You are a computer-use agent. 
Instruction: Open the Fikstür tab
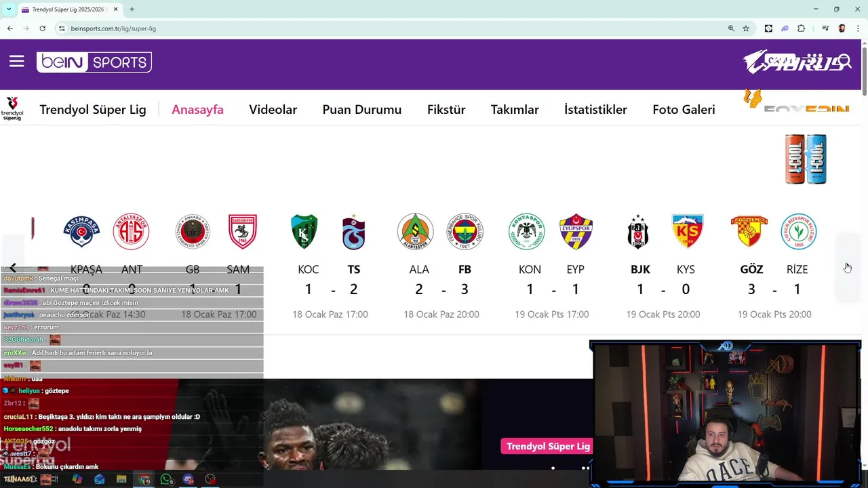pos(446,109)
